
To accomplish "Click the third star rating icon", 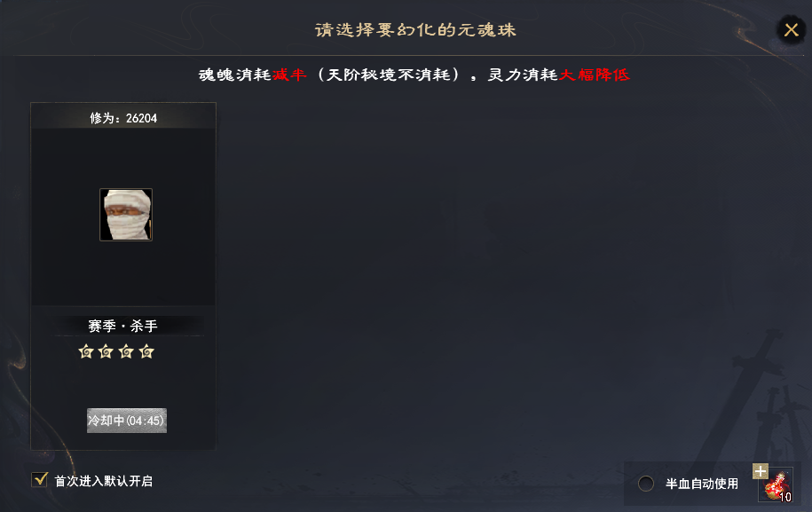I will [x=126, y=352].
